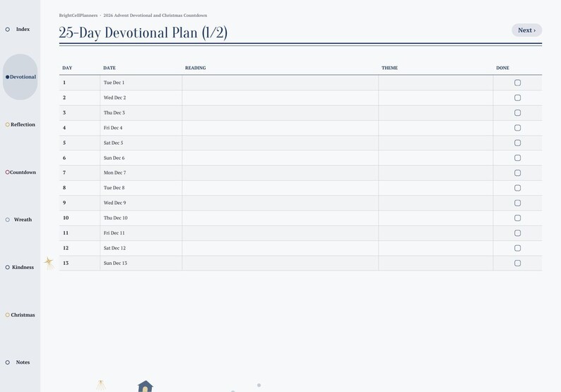The width and height of the screenshot is (561, 392).
Task: Switch to the Wreath tab
Action: (x=20, y=220)
